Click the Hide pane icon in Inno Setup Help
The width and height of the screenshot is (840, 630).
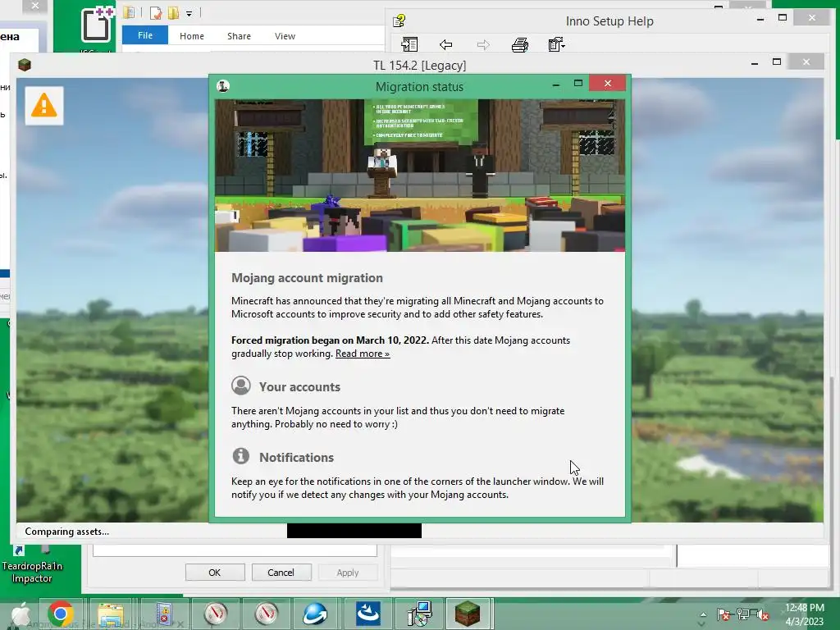tap(409, 44)
